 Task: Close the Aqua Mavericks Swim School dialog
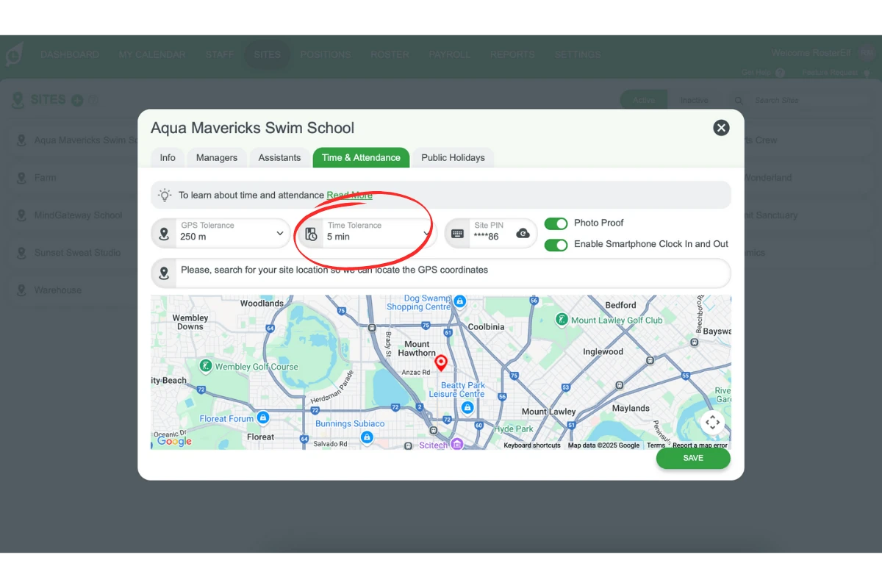point(721,128)
